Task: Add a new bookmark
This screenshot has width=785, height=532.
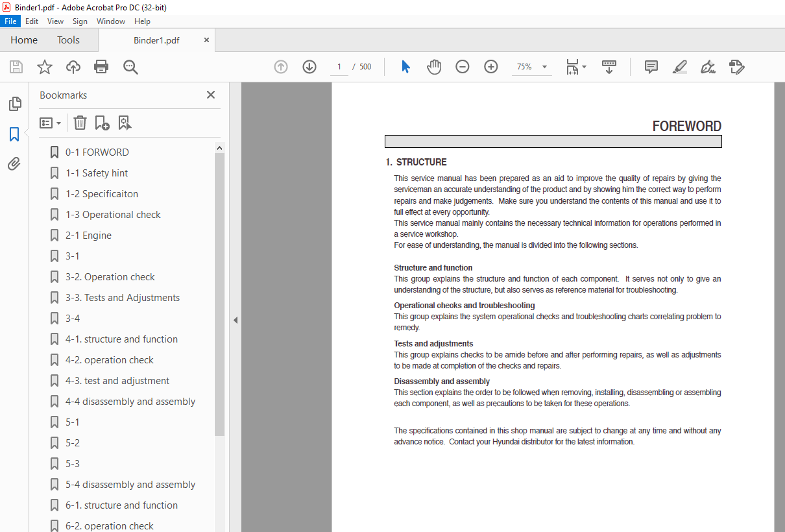Action: (x=102, y=123)
